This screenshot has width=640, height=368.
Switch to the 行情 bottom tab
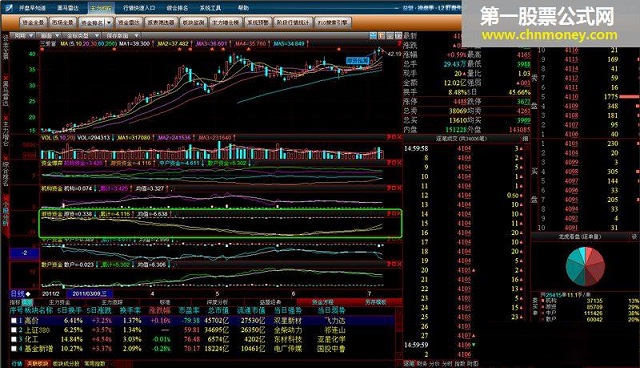17,363
